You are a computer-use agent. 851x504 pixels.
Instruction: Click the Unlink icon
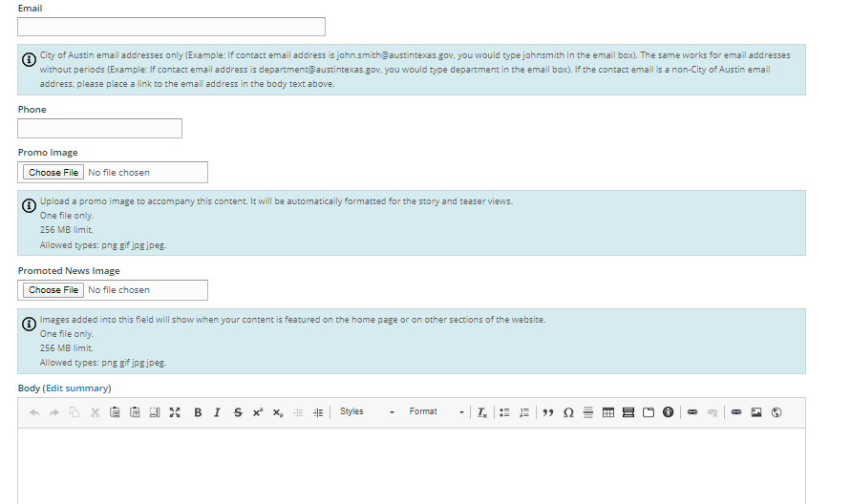coord(713,413)
